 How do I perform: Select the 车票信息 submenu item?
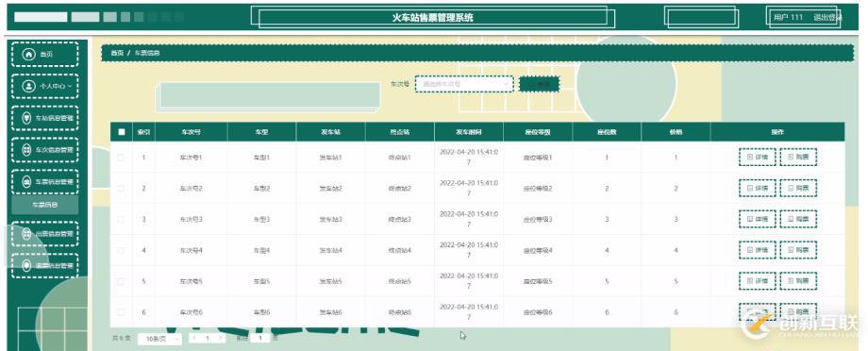(45, 206)
